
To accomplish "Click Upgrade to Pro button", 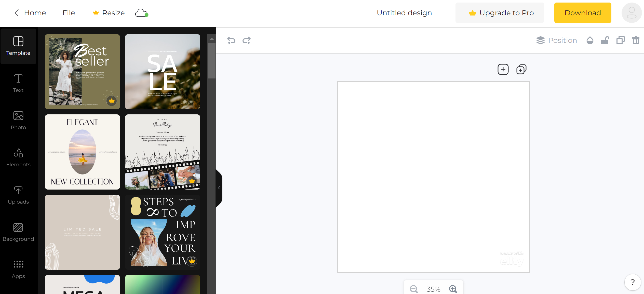I will point(500,13).
